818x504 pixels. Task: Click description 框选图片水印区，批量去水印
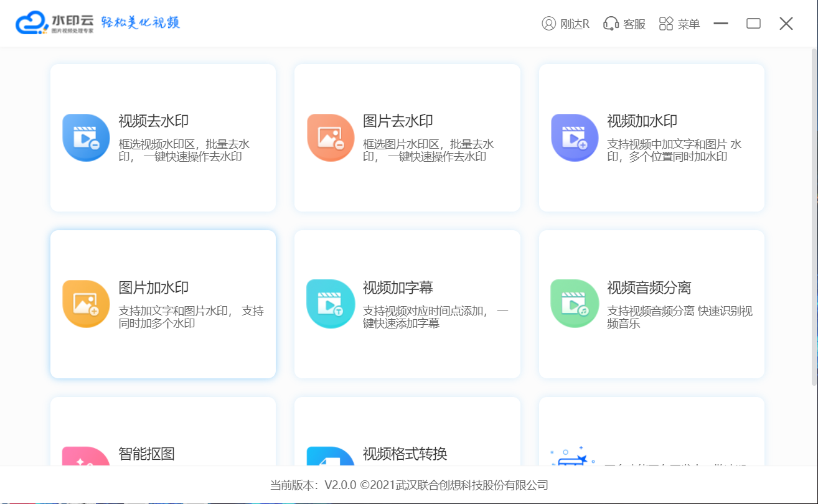[x=428, y=151]
